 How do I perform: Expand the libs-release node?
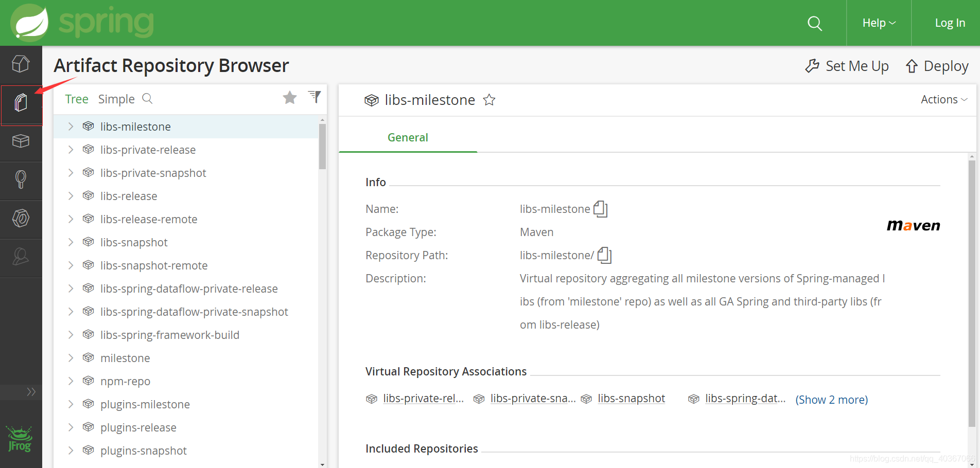point(71,196)
